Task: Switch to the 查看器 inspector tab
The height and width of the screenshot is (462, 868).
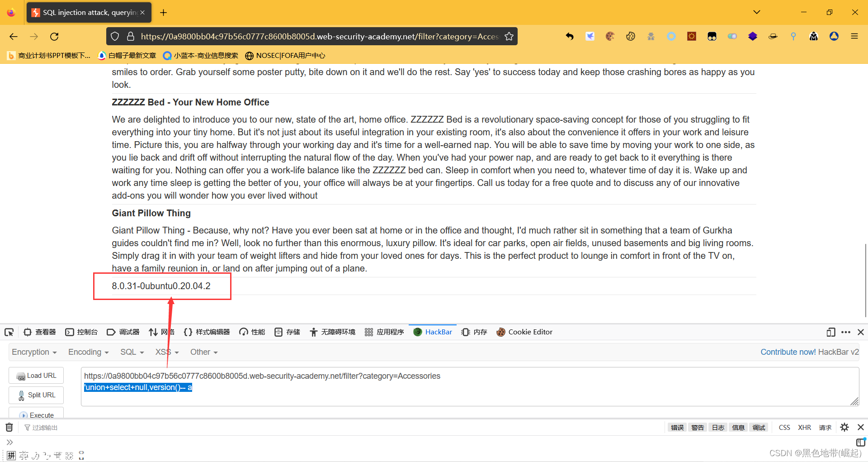Action: pos(40,332)
